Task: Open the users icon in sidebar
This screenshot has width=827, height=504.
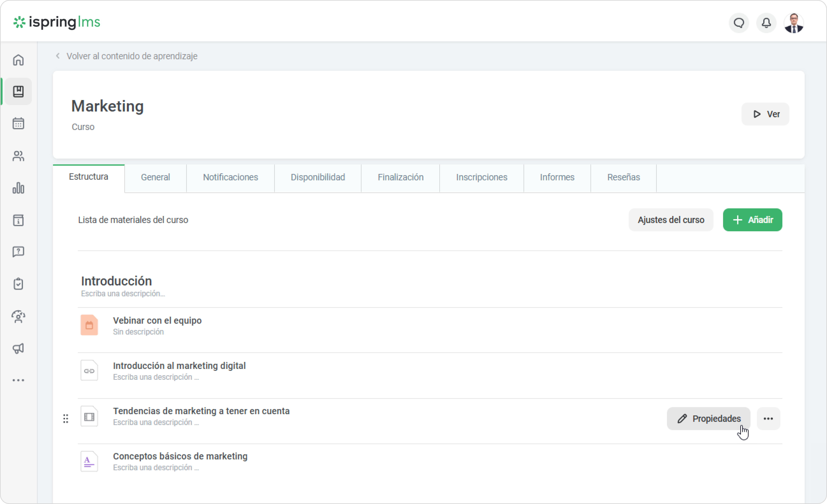Action: point(18,156)
